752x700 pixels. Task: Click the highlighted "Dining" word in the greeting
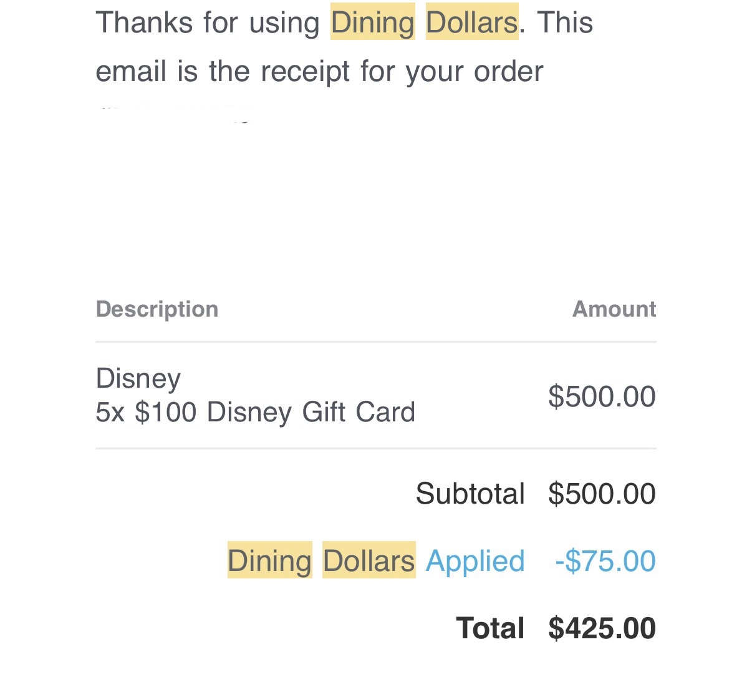[372, 22]
